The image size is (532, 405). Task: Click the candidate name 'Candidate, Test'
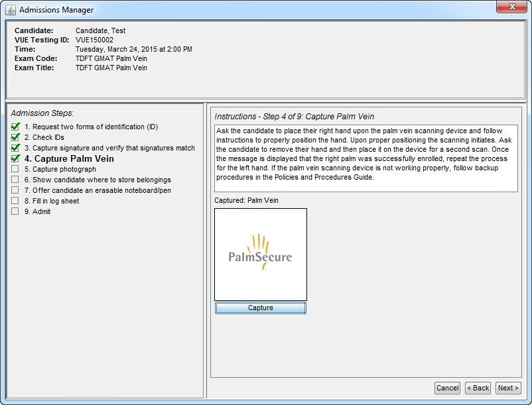click(100, 30)
